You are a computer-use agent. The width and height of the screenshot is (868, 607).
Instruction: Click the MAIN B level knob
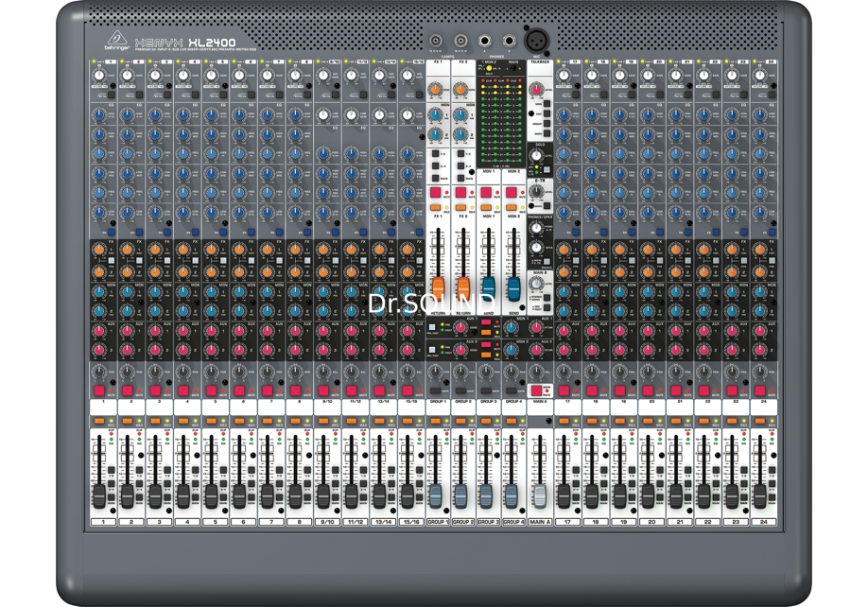(536, 284)
